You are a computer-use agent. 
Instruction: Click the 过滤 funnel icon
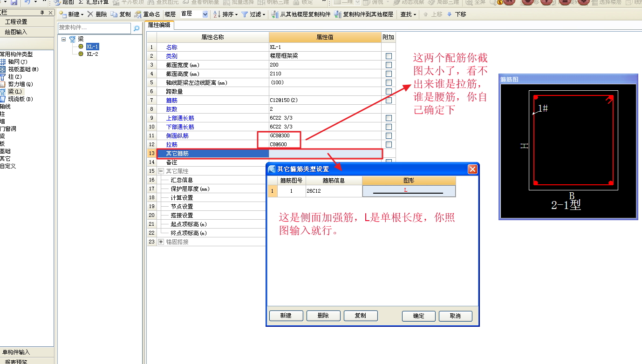pos(245,14)
